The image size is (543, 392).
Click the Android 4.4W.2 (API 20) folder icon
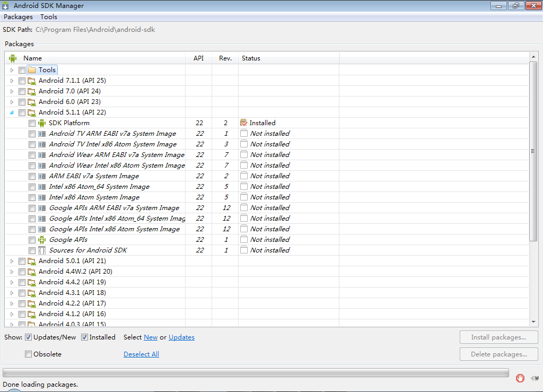click(x=32, y=272)
